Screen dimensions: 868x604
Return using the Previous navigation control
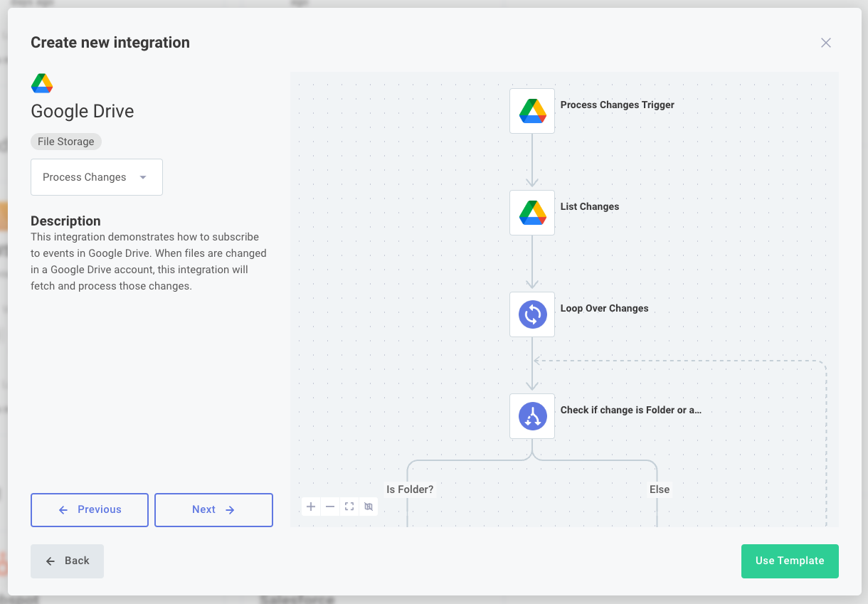point(90,510)
